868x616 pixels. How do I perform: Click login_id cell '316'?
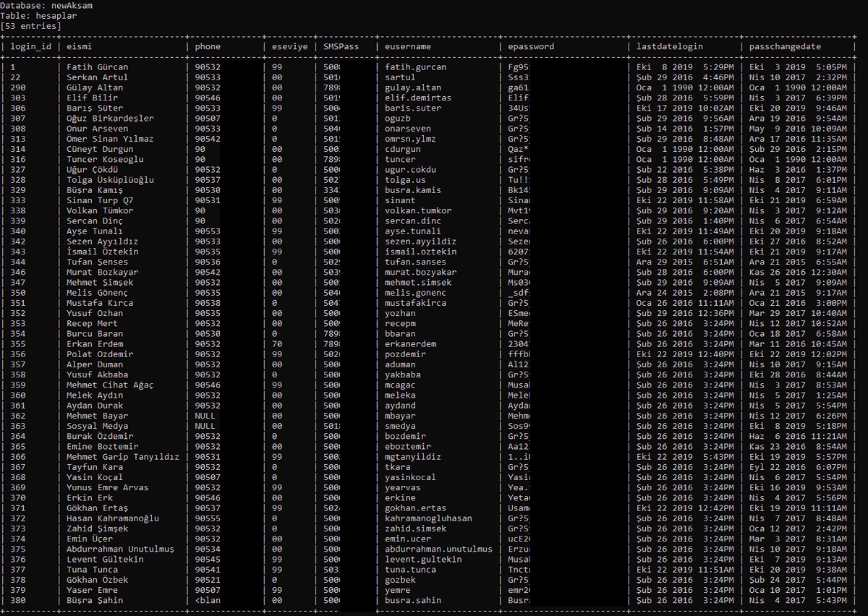click(18, 159)
